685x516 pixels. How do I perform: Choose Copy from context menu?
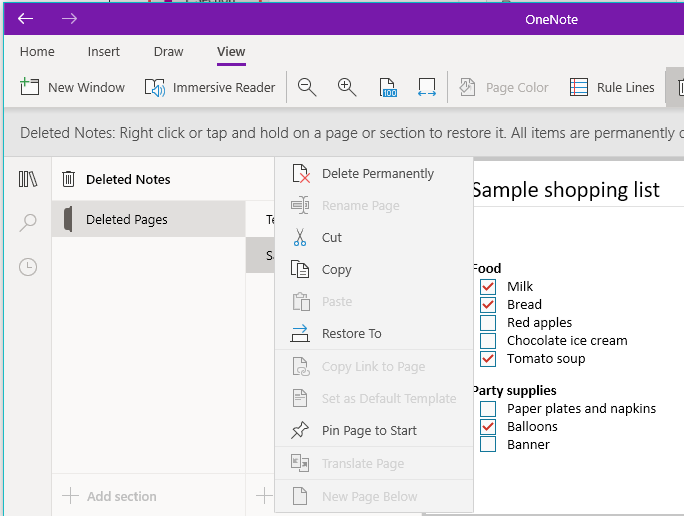[x=374, y=270]
